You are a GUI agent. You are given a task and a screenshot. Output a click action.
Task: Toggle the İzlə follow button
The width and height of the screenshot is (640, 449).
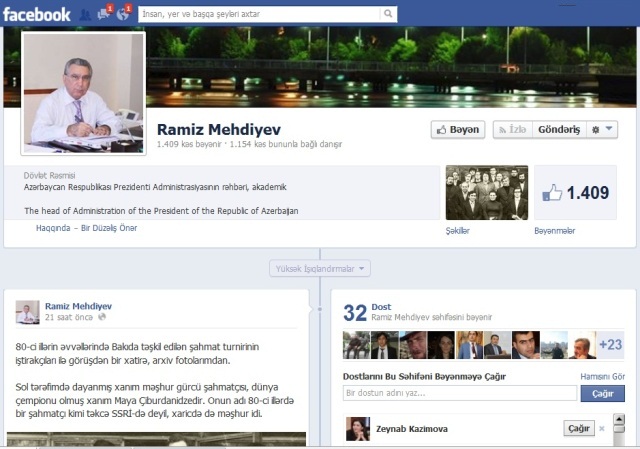[x=512, y=130]
